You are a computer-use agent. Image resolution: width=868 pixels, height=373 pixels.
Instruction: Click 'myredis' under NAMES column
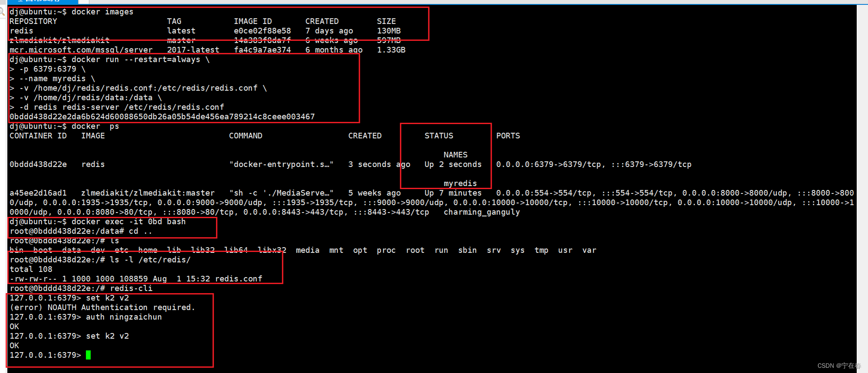point(460,183)
